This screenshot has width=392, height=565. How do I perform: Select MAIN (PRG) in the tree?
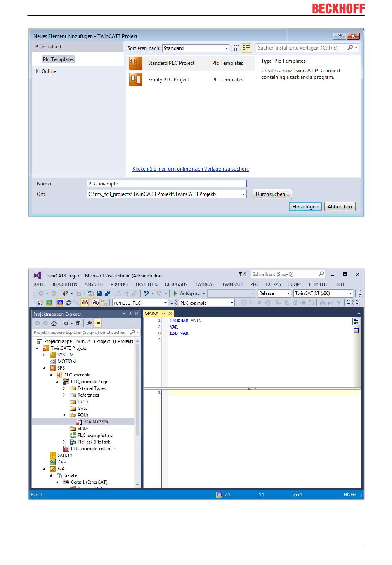[96, 422]
